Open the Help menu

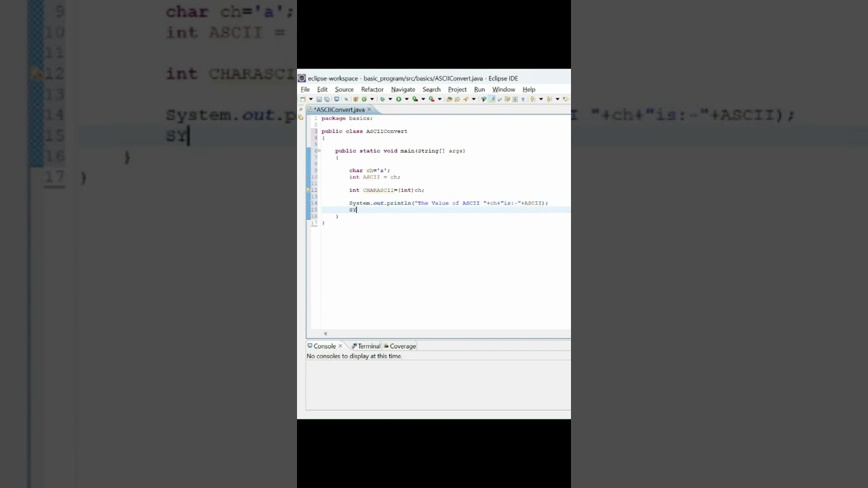(529, 89)
